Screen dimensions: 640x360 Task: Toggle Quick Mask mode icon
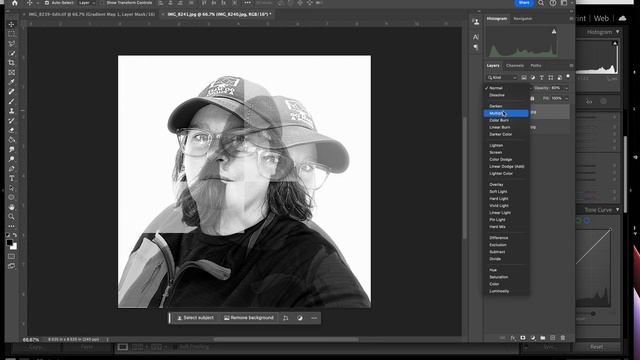tap(11, 257)
